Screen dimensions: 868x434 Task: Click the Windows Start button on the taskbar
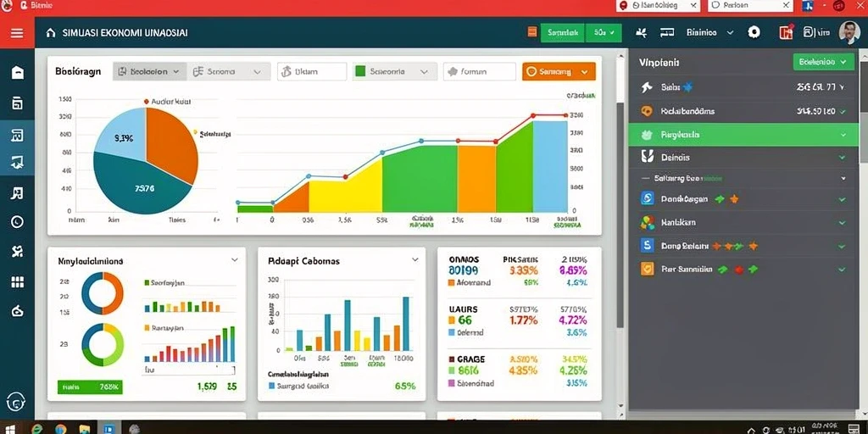coord(10,429)
